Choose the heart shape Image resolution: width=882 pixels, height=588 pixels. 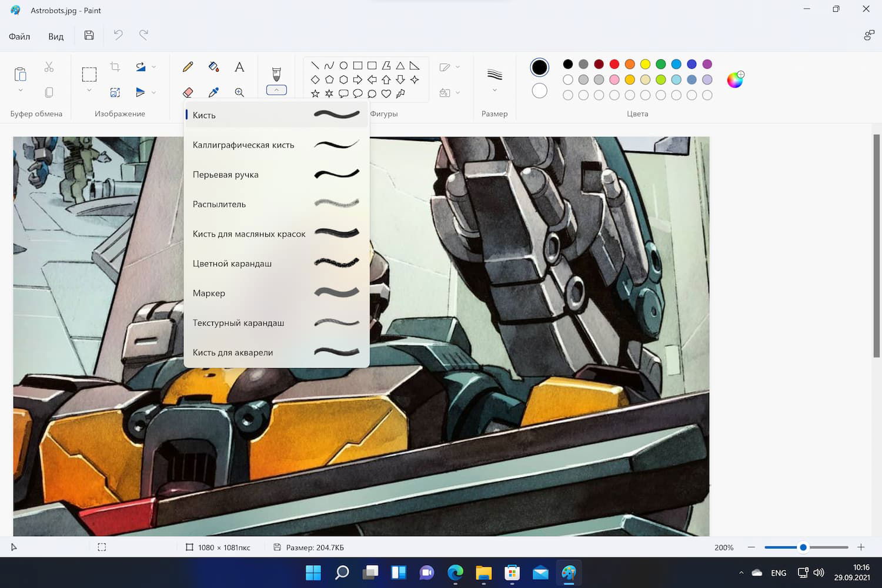(386, 93)
